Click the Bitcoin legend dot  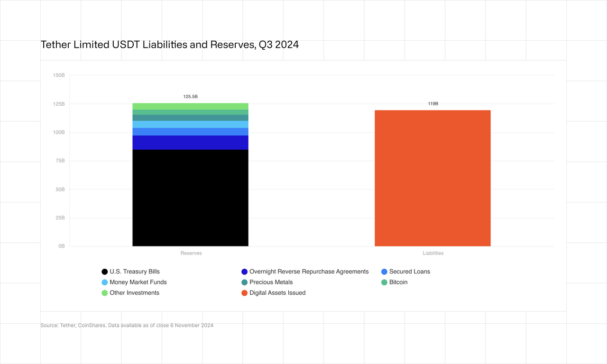point(385,282)
